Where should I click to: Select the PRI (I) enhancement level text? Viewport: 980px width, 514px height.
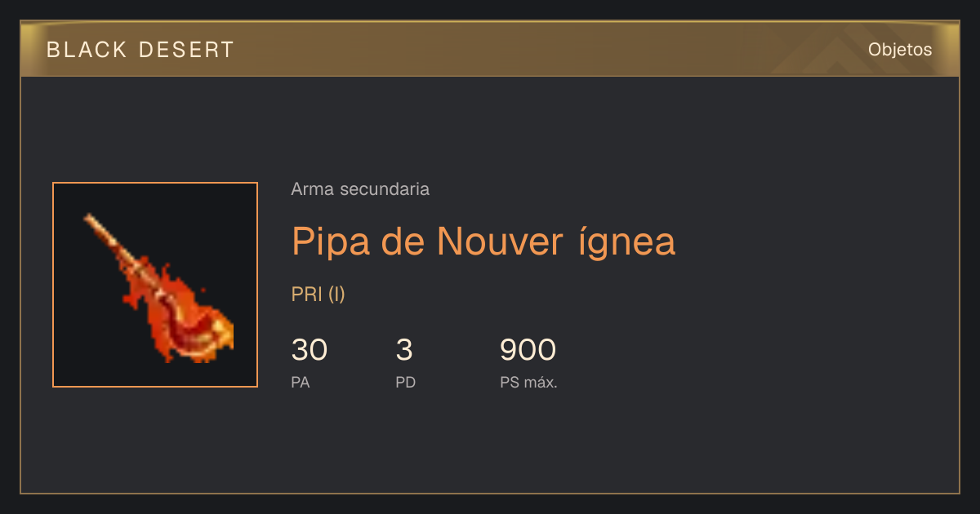[x=318, y=295]
